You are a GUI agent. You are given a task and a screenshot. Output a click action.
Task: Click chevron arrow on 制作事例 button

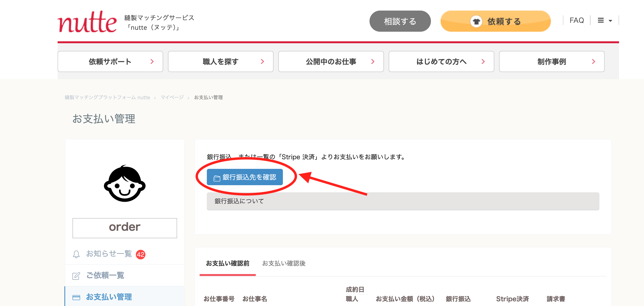pos(594,61)
